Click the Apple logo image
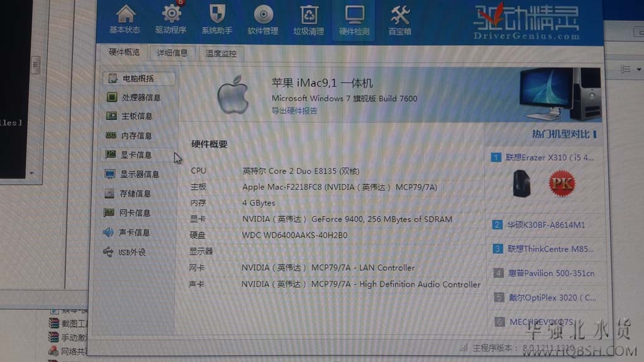The height and width of the screenshot is (362, 644). click(233, 95)
